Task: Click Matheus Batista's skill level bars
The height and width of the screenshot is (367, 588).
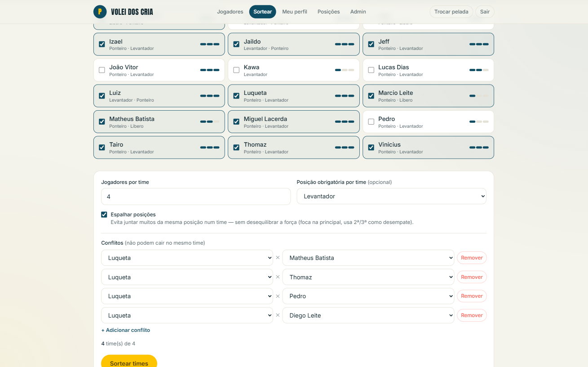Action: [210, 121]
